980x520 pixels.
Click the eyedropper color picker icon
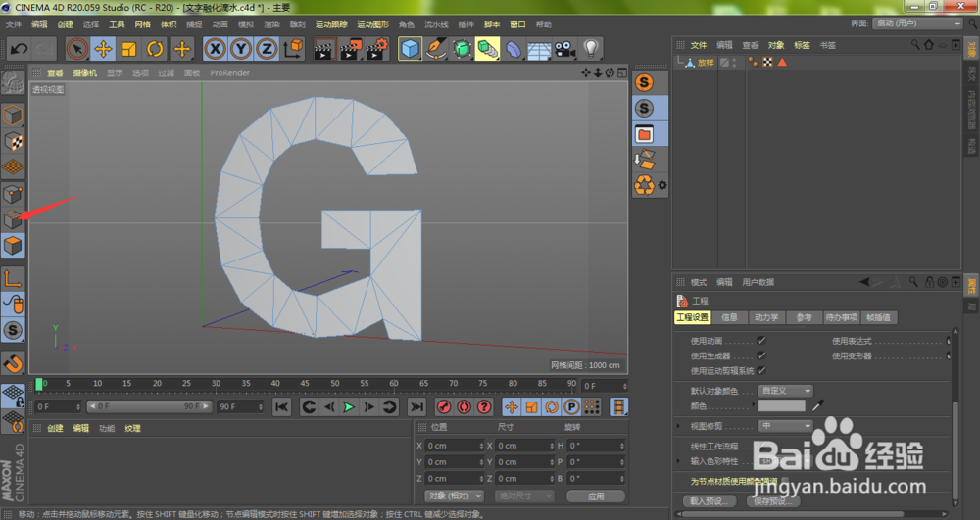[x=819, y=404]
